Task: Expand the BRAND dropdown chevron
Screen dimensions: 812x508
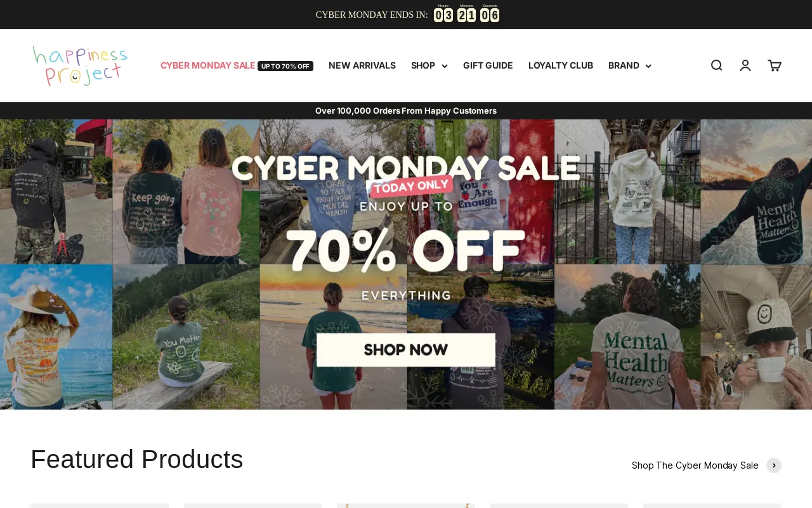Action: pyautogui.click(x=648, y=66)
